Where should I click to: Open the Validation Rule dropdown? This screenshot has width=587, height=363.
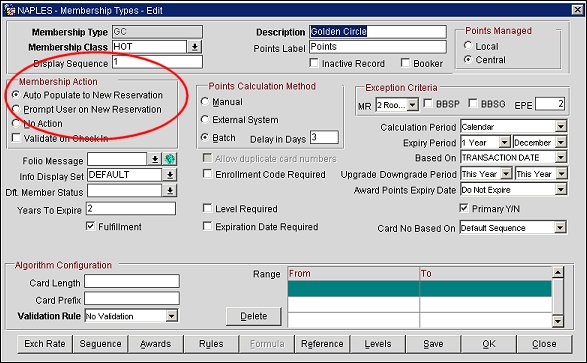pyautogui.click(x=171, y=316)
